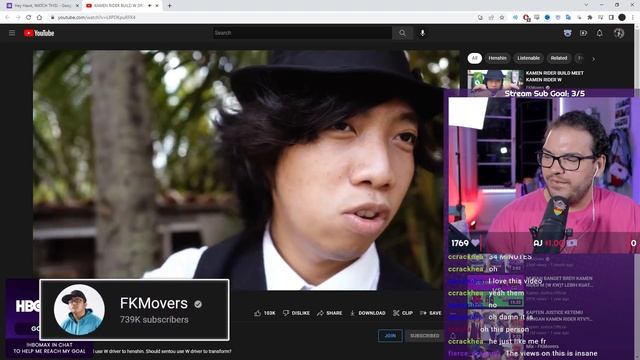Image resolution: width=640 pixels, height=360 pixels.
Task: Click the Join channel button
Action: pos(390,336)
